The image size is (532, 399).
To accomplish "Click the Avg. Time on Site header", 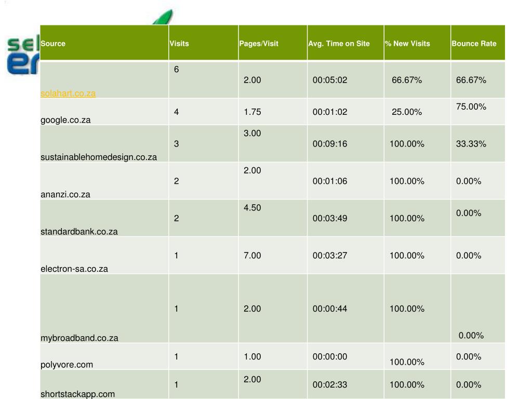I will (345, 43).
